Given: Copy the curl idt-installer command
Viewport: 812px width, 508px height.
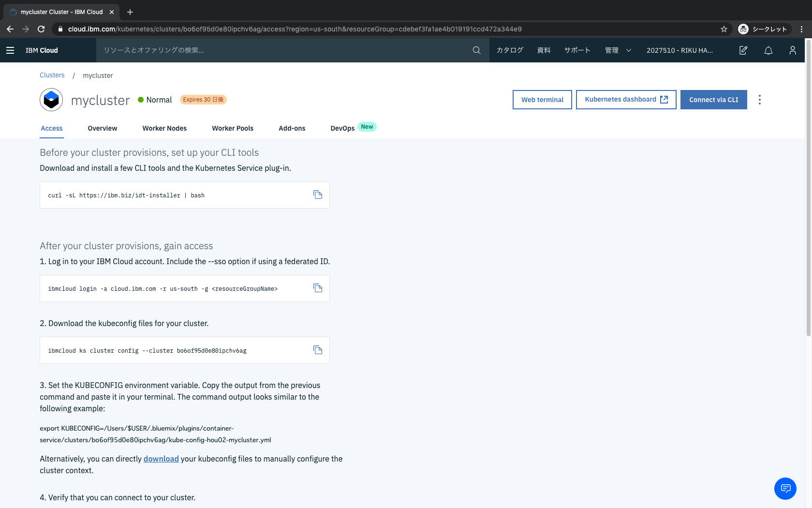Looking at the screenshot, I should click(318, 194).
